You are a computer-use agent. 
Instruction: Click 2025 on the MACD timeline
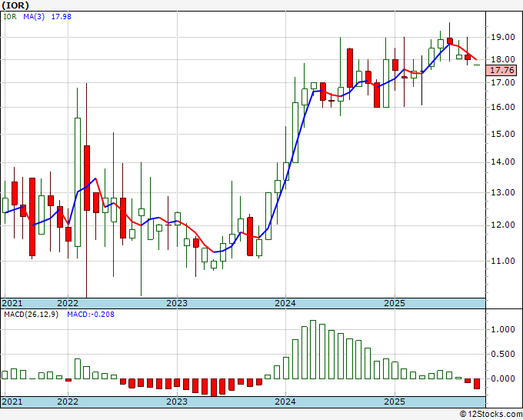(395, 402)
